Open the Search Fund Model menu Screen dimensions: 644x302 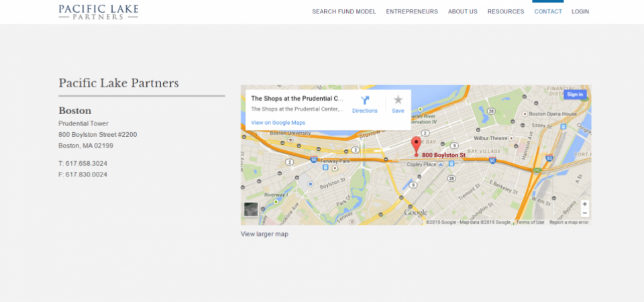pos(343,11)
